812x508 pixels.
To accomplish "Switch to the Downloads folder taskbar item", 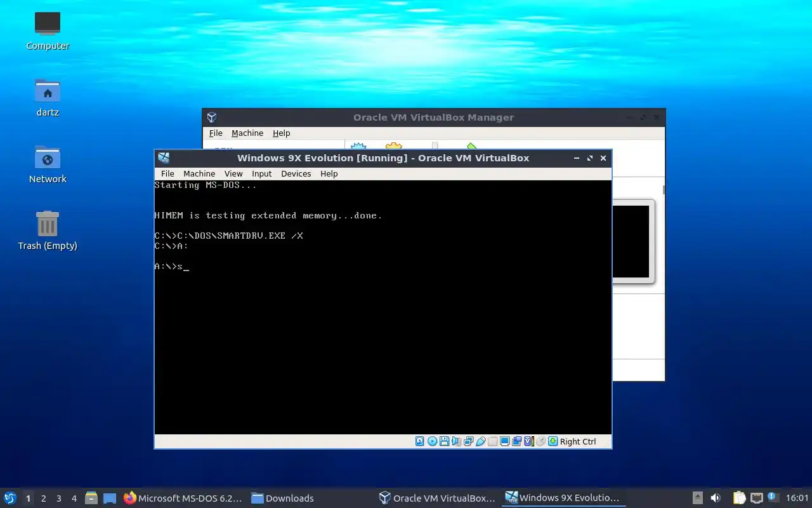I will click(x=283, y=498).
